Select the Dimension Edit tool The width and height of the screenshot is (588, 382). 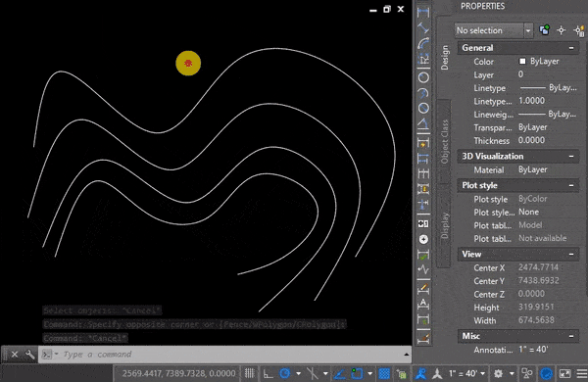click(x=423, y=288)
